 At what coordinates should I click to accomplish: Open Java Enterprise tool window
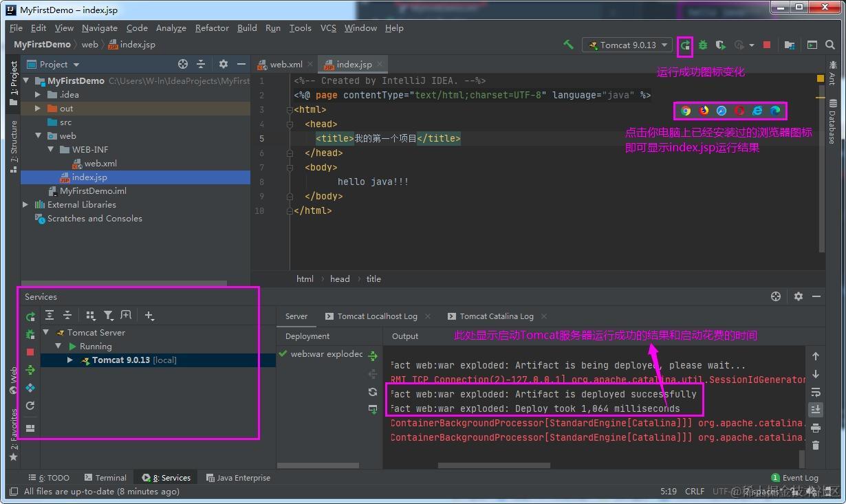pos(238,477)
